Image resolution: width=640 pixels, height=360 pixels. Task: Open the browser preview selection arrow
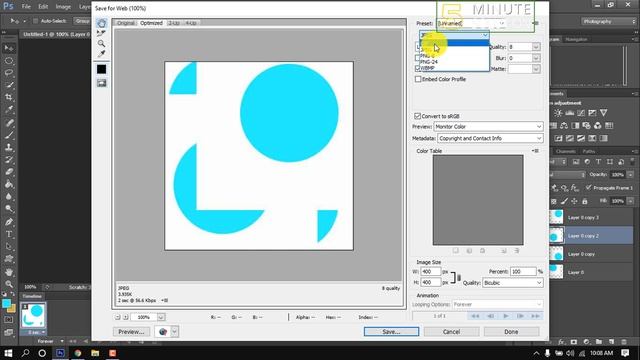174,332
